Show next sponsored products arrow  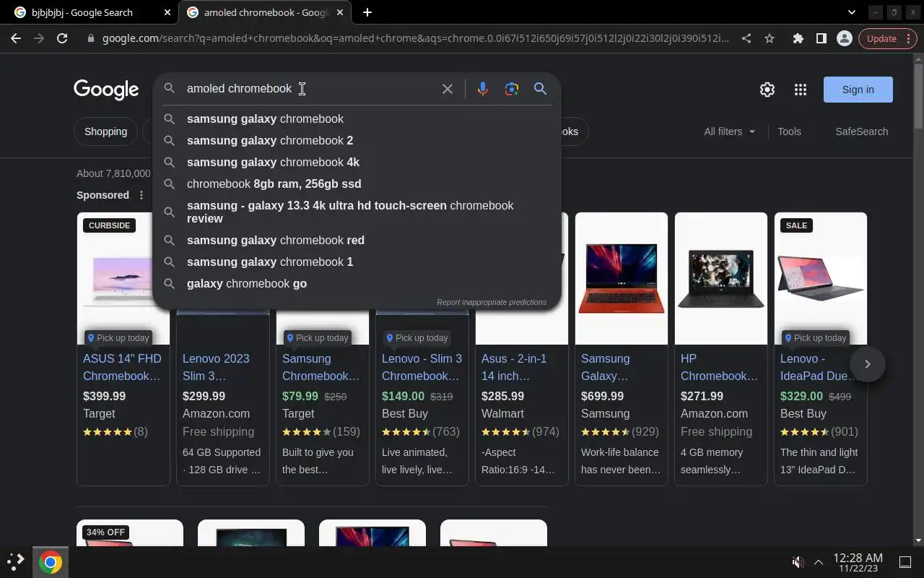point(868,364)
